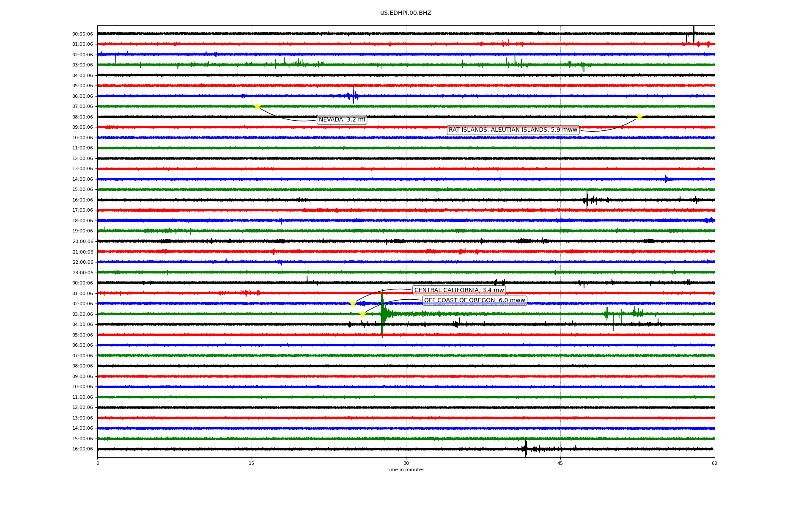Click the NEVADA, 3.2 ml annotation label
Image resolution: width=812 pixels, height=508 pixels.
coord(342,120)
